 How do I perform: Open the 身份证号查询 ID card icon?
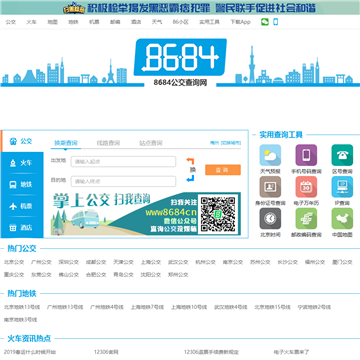[270, 187]
